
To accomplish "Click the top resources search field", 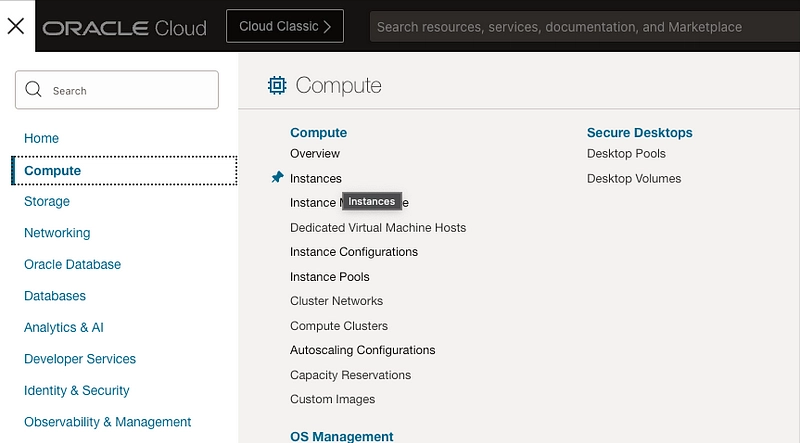I will [x=585, y=27].
